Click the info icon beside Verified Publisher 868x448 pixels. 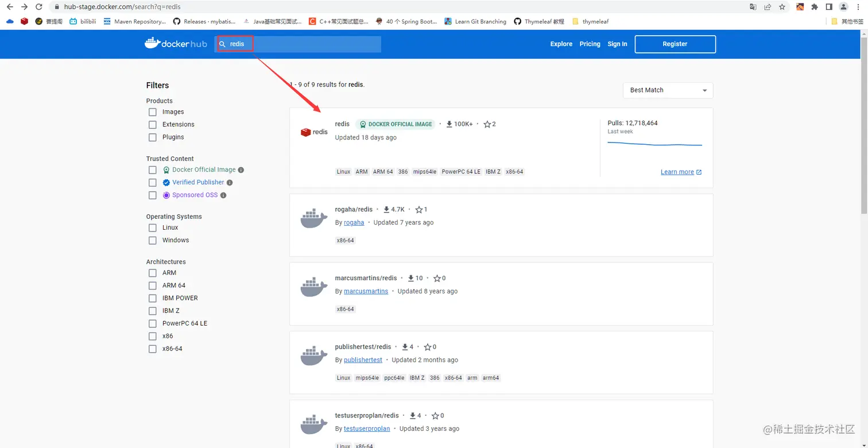(x=230, y=183)
